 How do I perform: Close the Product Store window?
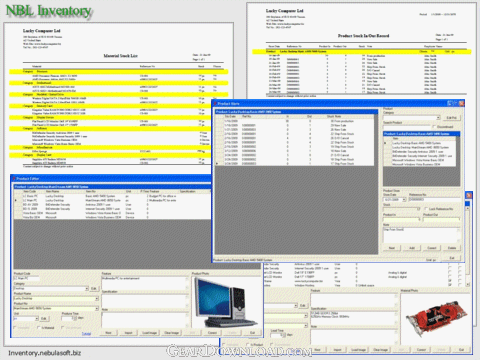[461, 104]
